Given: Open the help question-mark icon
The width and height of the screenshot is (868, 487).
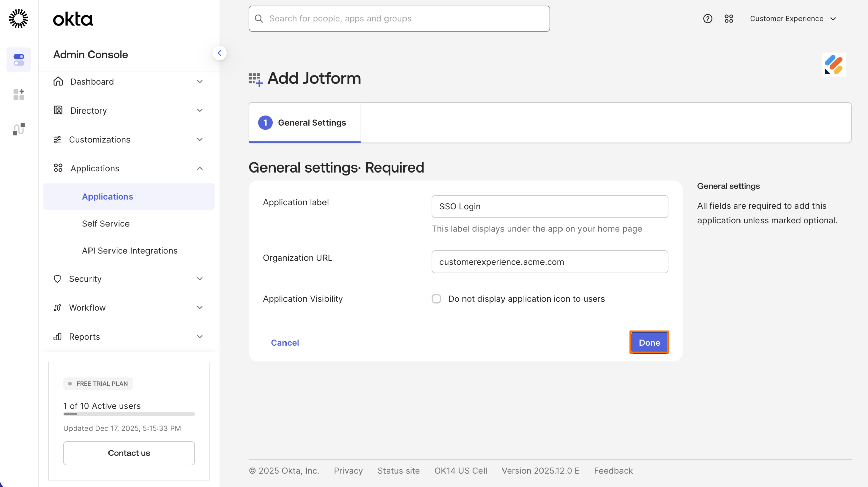Looking at the screenshot, I should [708, 19].
